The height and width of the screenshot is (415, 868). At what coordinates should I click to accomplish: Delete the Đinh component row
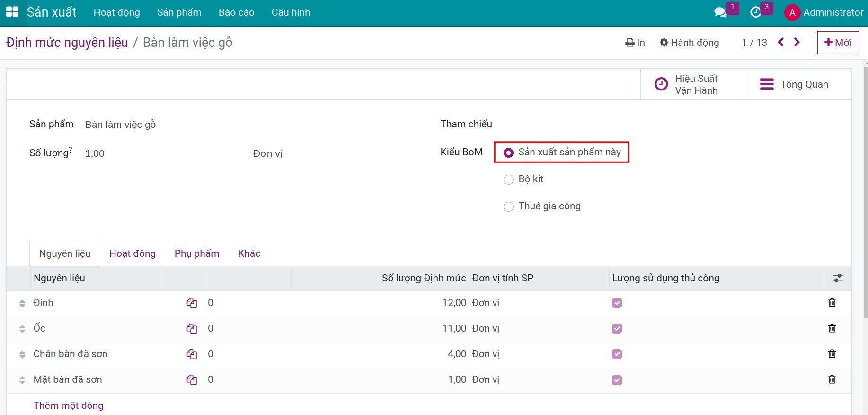tap(832, 303)
